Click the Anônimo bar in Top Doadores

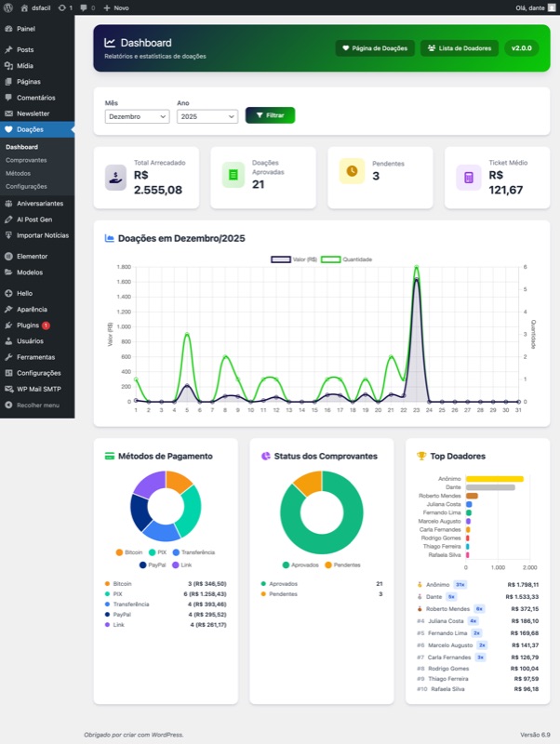pos(494,479)
